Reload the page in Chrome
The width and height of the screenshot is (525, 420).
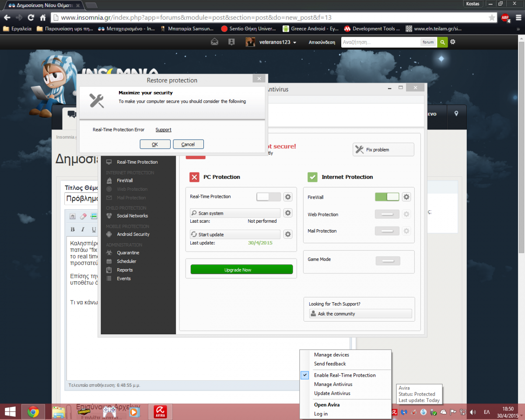[31, 18]
